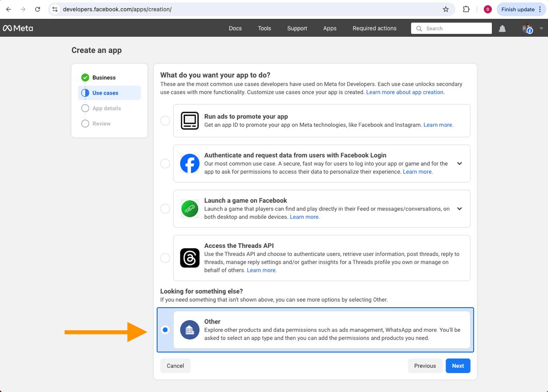Click the profile avatar icon
This screenshot has width=548, height=392.
527,29
